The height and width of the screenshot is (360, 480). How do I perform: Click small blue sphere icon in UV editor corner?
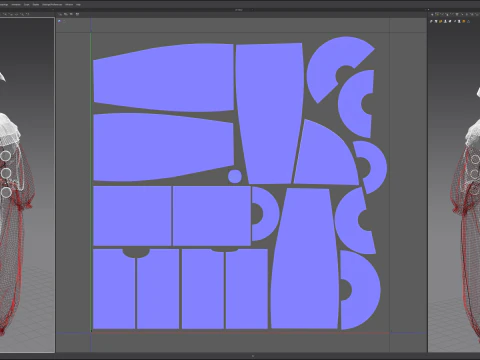(59, 21)
